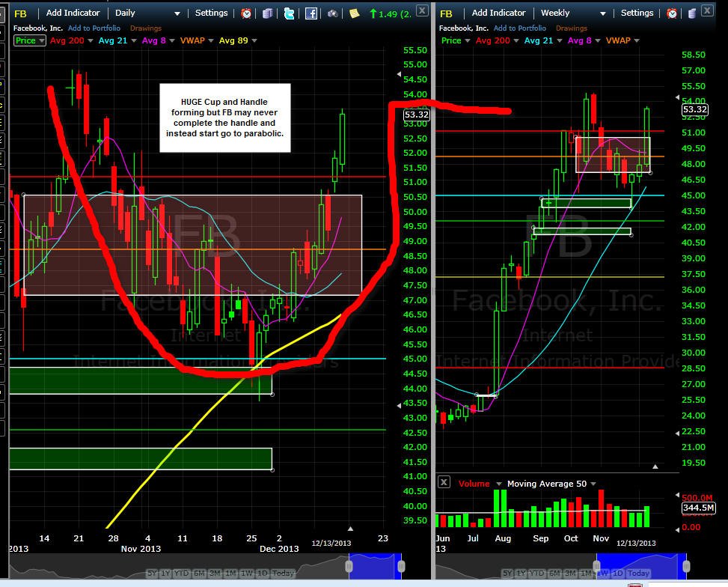Open the alarm clock icon in Weekly chart
This screenshot has width=728, height=587.
tap(671, 13)
